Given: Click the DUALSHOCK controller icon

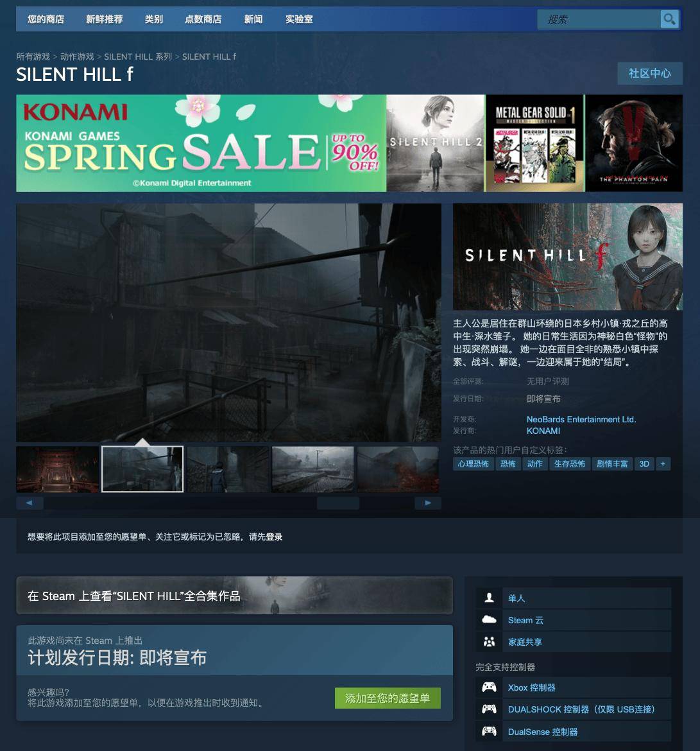Looking at the screenshot, I should [x=489, y=709].
